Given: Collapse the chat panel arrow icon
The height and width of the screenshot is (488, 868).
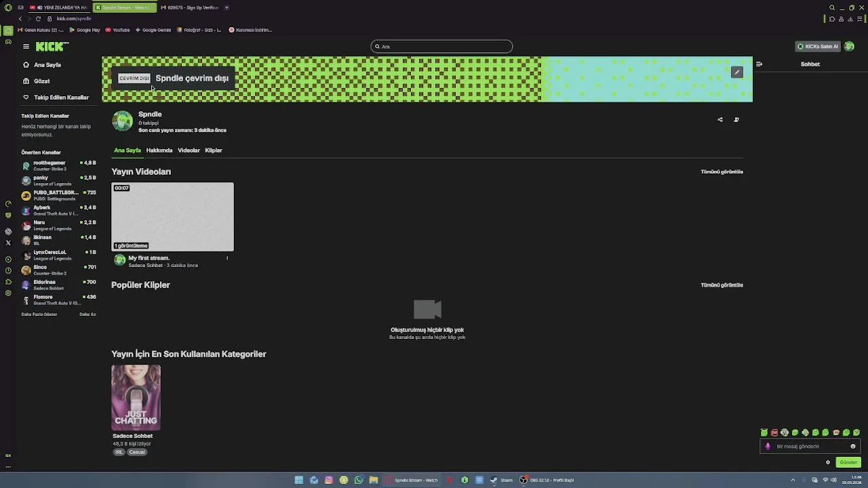Looking at the screenshot, I should (x=759, y=64).
